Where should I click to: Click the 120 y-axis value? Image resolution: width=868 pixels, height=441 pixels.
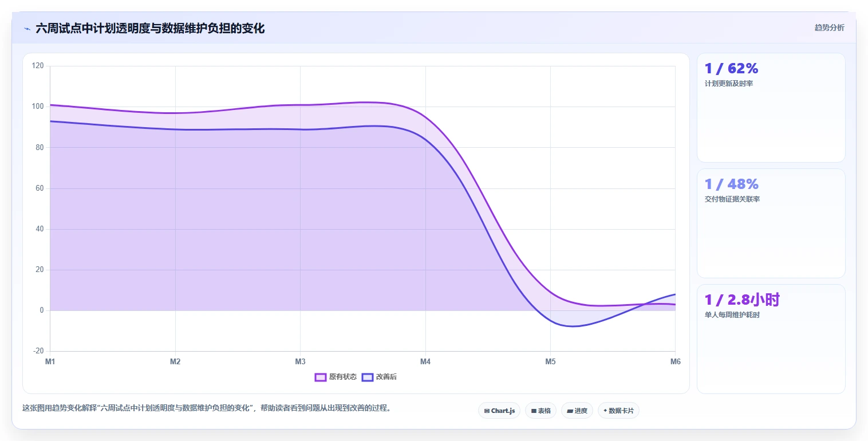(x=38, y=66)
